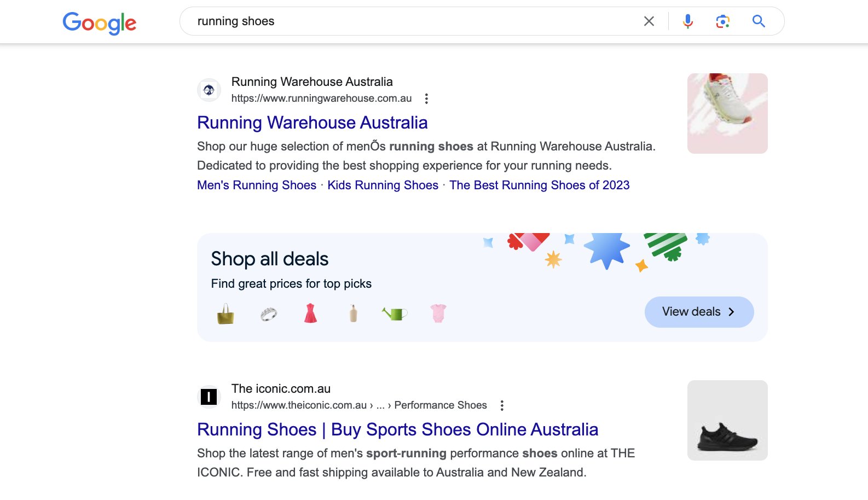868x500 pixels.
Task: Open the Men's Running Shoes sitelink
Action: tap(256, 185)
